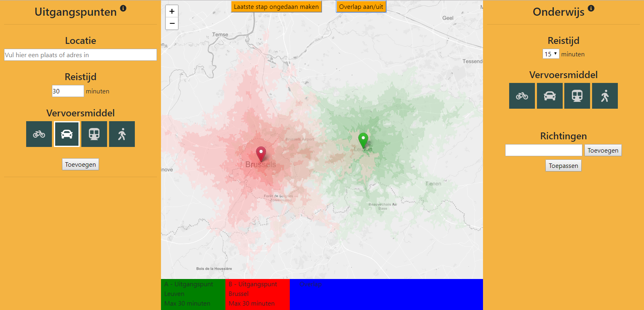Click Laatste stap ongedaan maken button
The height and width of the screenshot is (310, 644).
(276, 6)
